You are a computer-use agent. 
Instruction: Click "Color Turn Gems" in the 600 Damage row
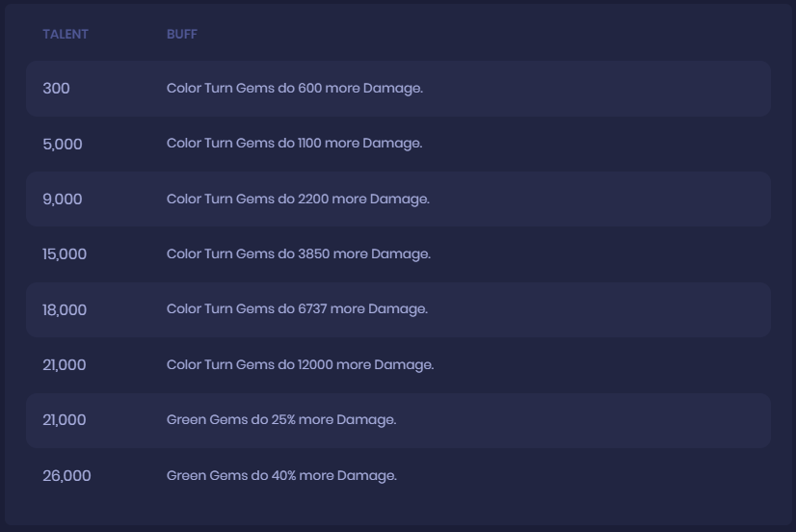point(220,89)
